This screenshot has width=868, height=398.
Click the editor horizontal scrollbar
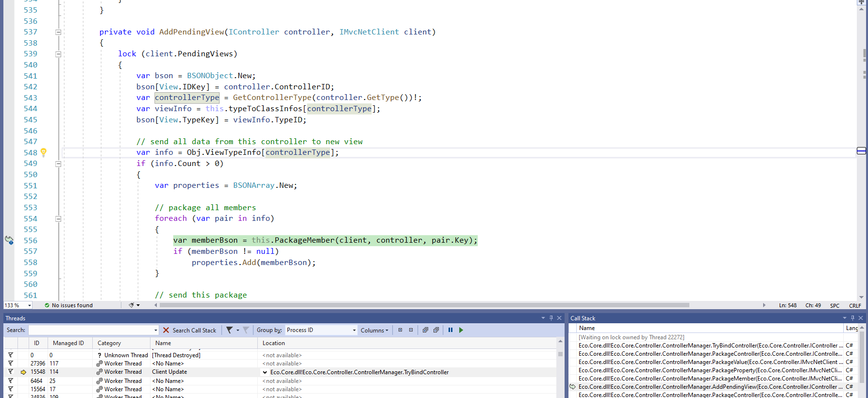coord(424,305)
